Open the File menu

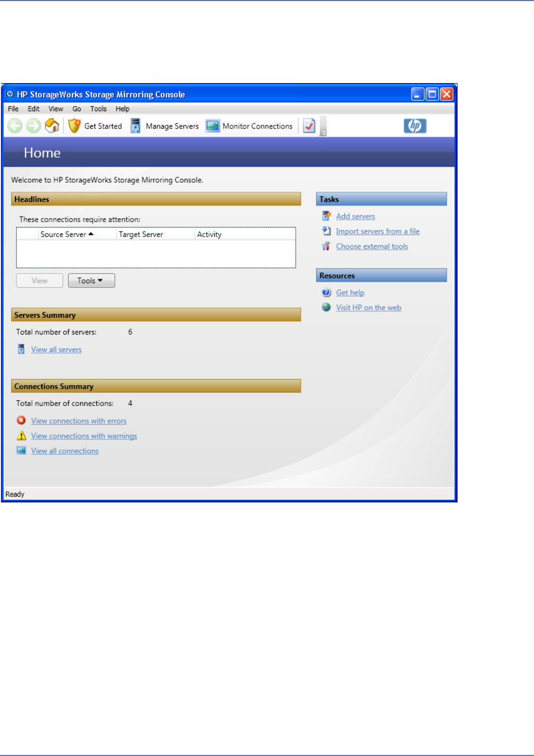click(x=13, y=109)
